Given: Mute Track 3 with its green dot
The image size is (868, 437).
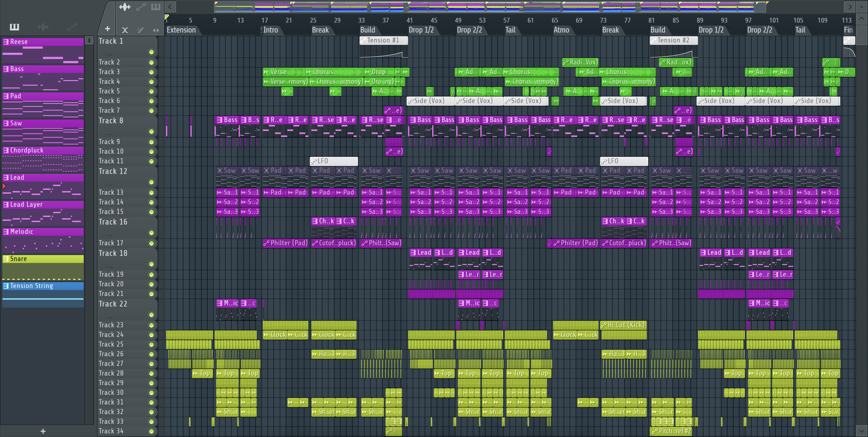Looking at the screenshot, I should (x=151, y=72).
